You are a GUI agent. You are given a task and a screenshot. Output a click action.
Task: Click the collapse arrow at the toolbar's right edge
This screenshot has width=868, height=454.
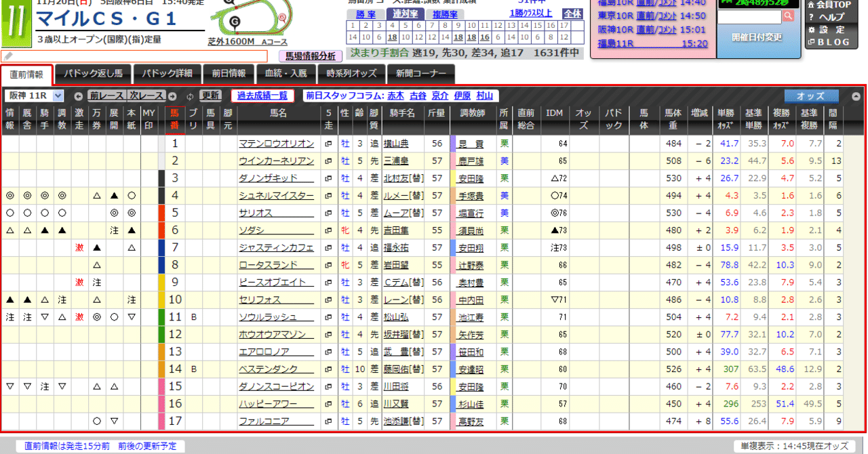pyautogui.click(x=856, y=96)
